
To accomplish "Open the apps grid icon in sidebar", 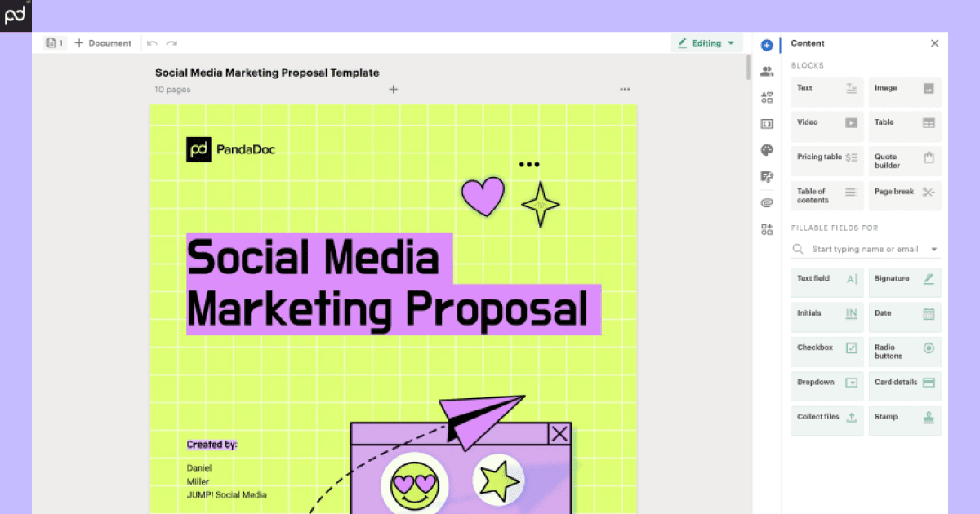I will 766,229.
